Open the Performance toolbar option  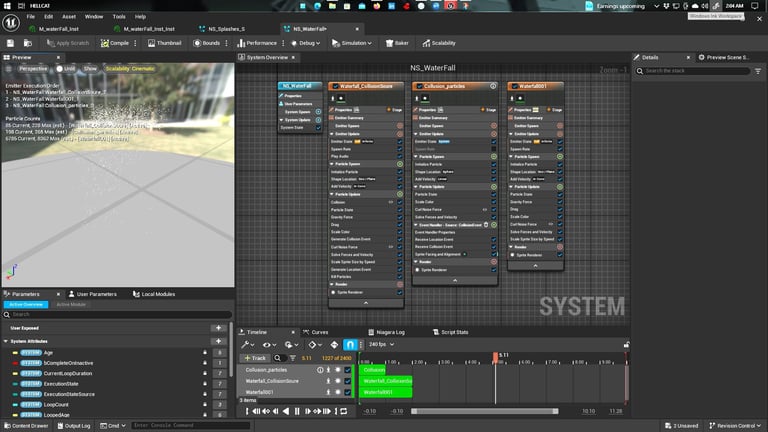point(257,43)
